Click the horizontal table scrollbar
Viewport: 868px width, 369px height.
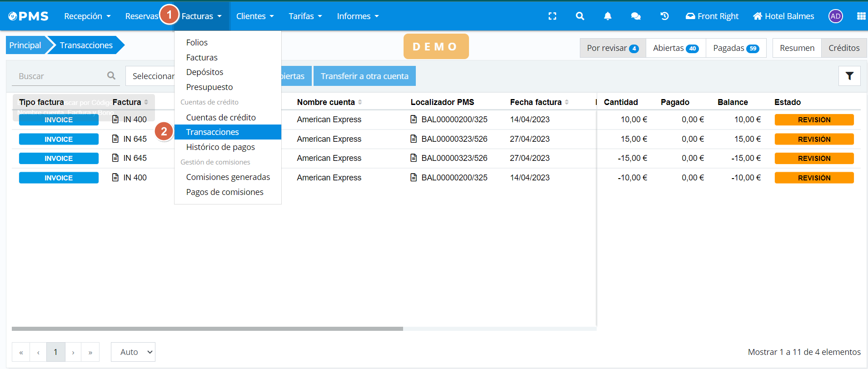coord(207,329)
